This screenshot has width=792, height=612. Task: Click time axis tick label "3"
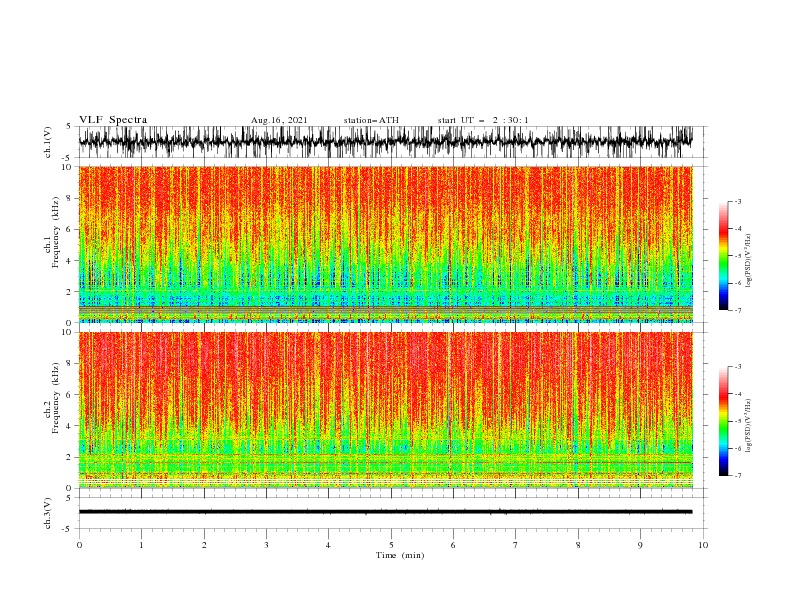[x=266, y=545]
